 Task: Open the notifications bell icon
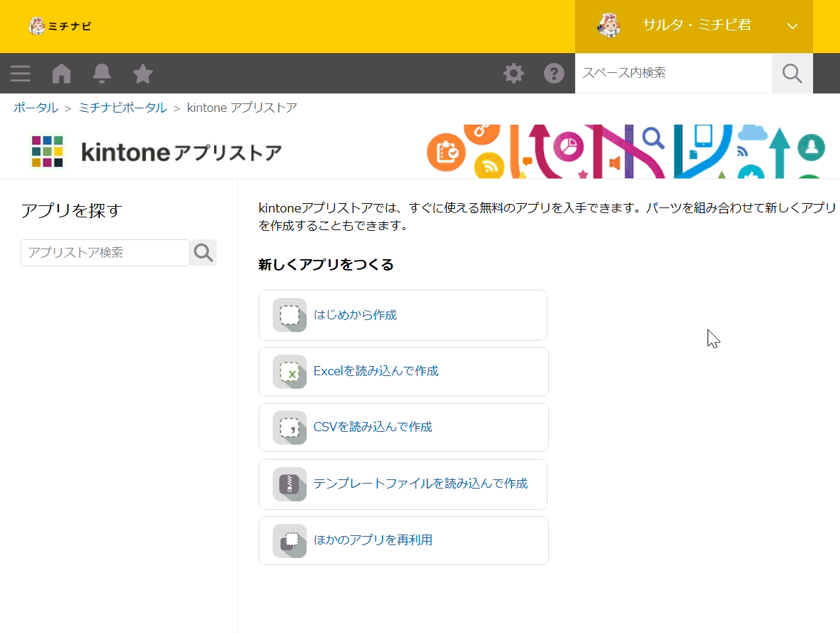102,74
